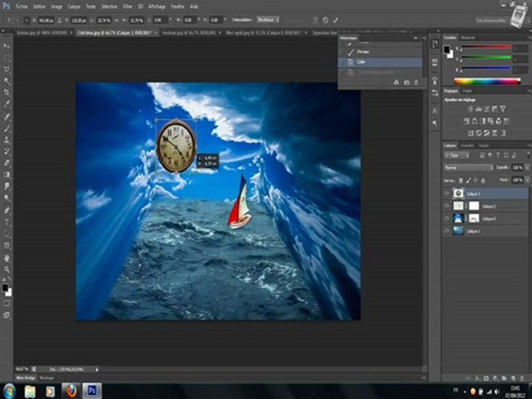Viewport: 532px width, 399px height.
Task: Open the Filtre menu
Action: (x=127, y=7)
